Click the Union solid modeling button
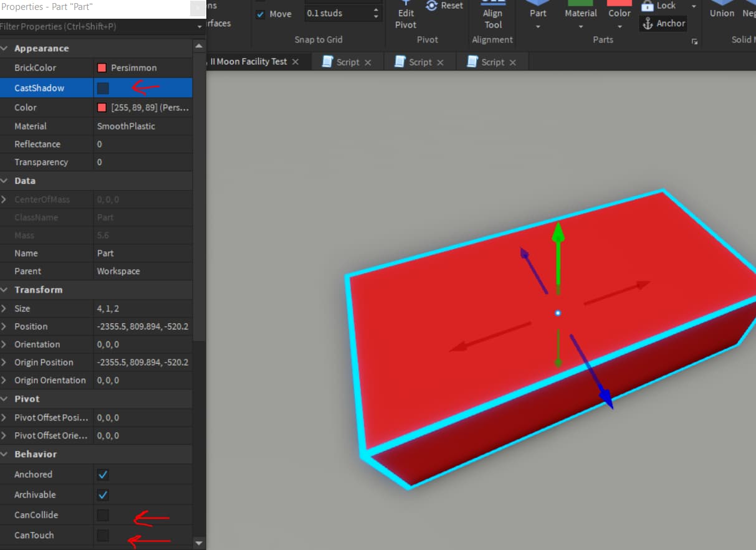The width and height of the screenshot is (756, 550). (x=722, y=12)
